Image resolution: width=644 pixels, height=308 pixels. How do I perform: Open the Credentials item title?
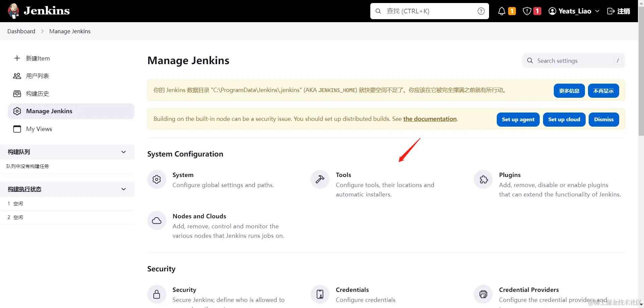coord(352,290)
